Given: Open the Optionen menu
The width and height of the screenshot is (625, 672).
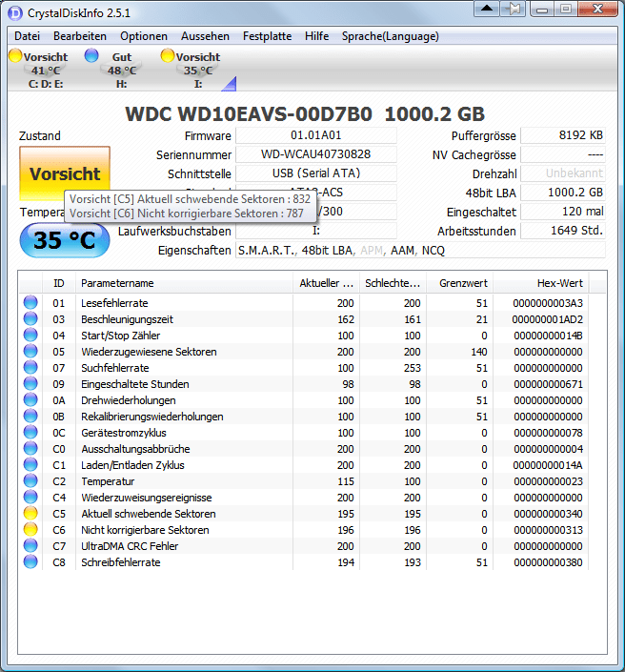Looking at the screenshot, I should coord(144,36).
